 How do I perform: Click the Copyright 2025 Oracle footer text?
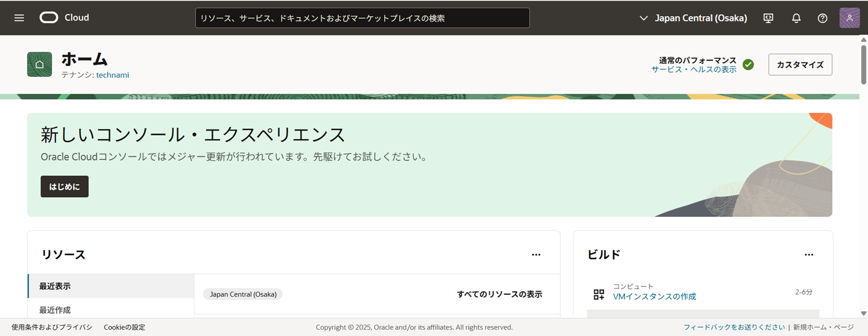(x=414, y=327)
